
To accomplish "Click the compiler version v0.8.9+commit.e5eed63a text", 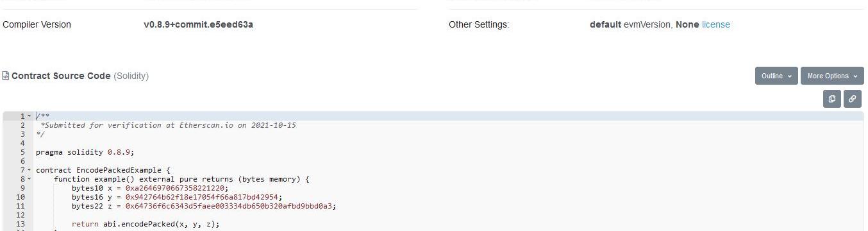I will (198, 24).
